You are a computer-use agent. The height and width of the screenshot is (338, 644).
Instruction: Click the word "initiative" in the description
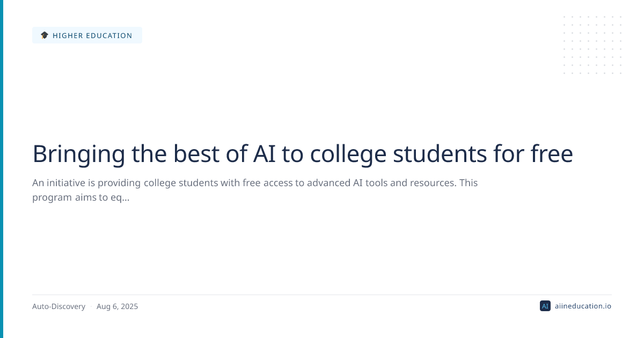click(72, 183)
